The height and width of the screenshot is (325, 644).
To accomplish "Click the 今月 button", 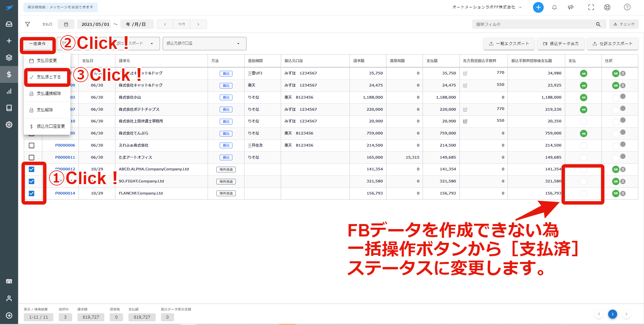I will tap(181, 24).
